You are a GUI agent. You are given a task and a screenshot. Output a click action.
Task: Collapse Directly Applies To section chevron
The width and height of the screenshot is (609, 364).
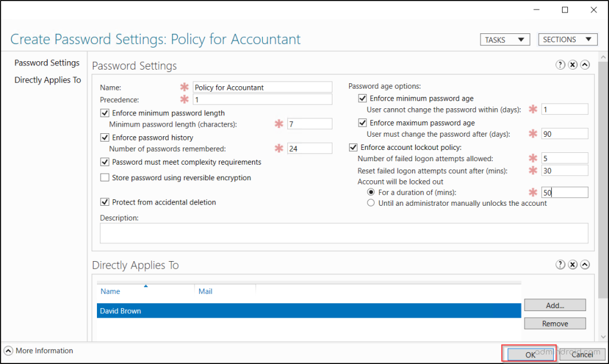pyautogui.click(x=585, y=265)
